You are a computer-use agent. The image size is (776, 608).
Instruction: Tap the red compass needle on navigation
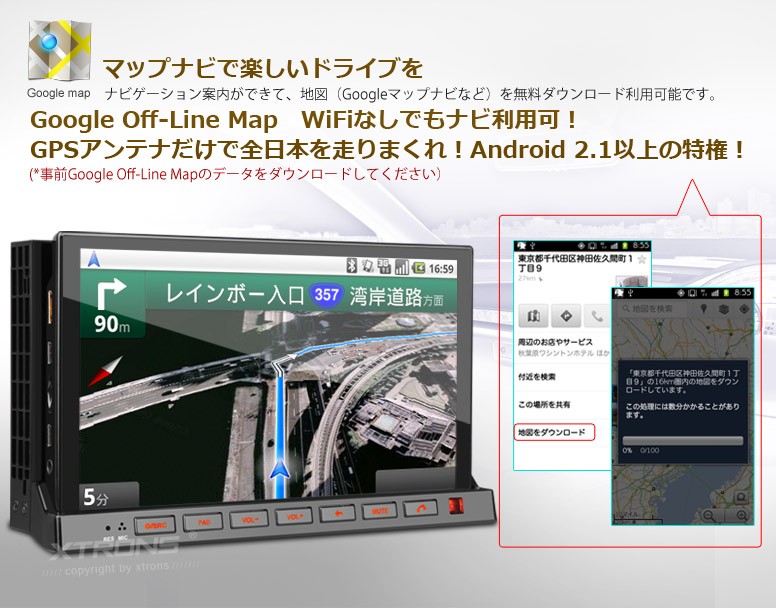[105, 372]
